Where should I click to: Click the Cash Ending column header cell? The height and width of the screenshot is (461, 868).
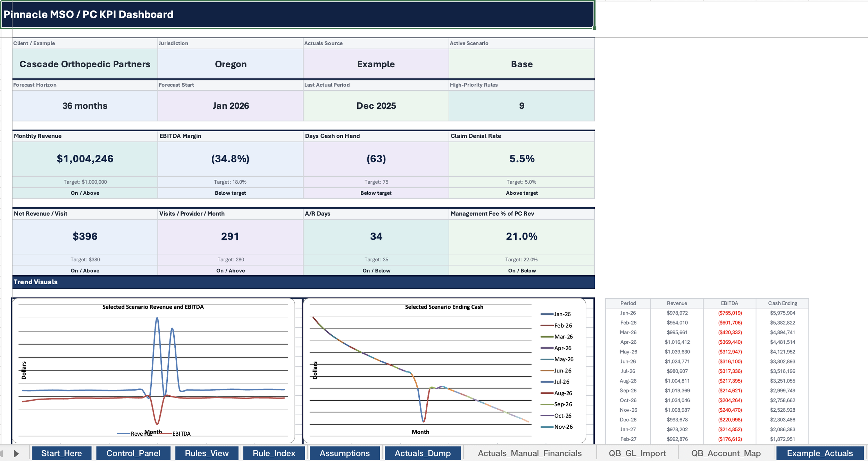point(782,303)
